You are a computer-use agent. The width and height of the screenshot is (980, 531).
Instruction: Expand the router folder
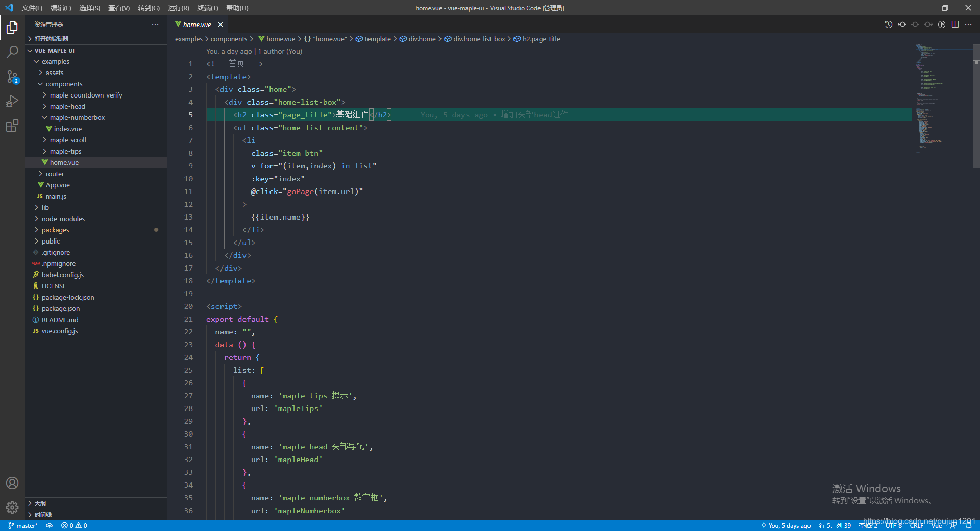click(95, 174)
